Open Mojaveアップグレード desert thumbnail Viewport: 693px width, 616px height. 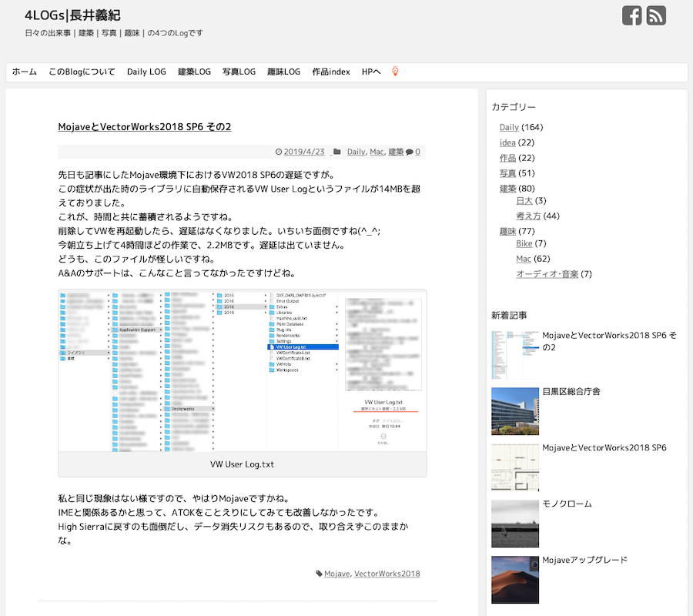(x=515, y=580)
